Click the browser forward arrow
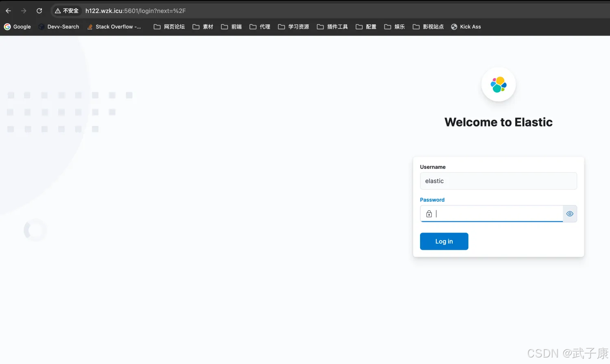 pyautogui.click(x=24, y=11)
